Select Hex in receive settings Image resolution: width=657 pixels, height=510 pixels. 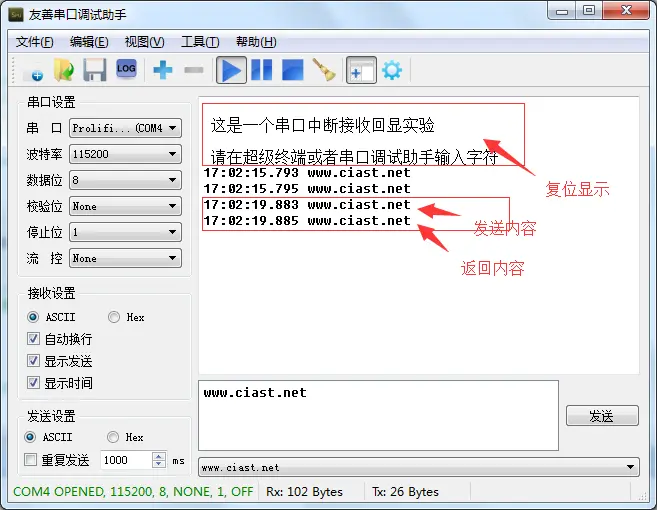pyautogui.click(x=126, y=317)
